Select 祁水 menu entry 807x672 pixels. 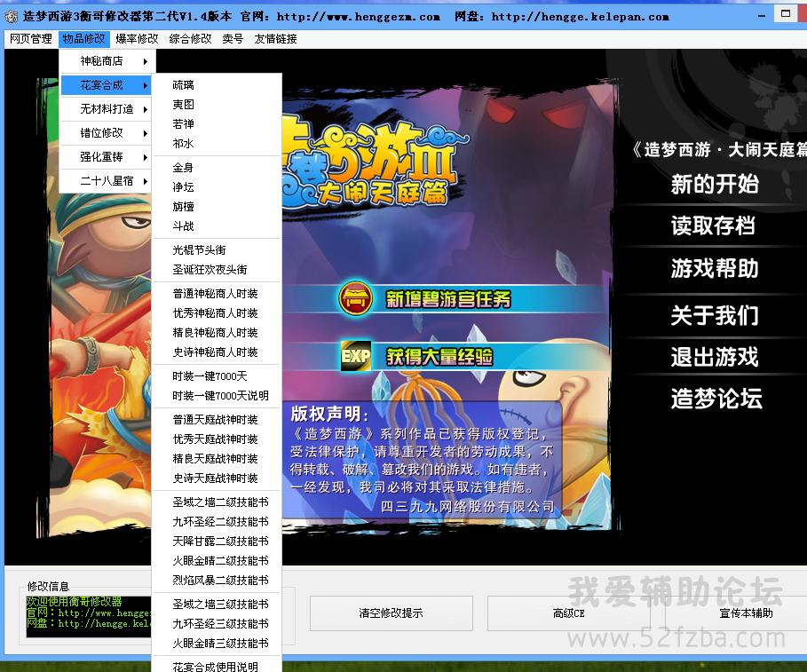point(217,144)
